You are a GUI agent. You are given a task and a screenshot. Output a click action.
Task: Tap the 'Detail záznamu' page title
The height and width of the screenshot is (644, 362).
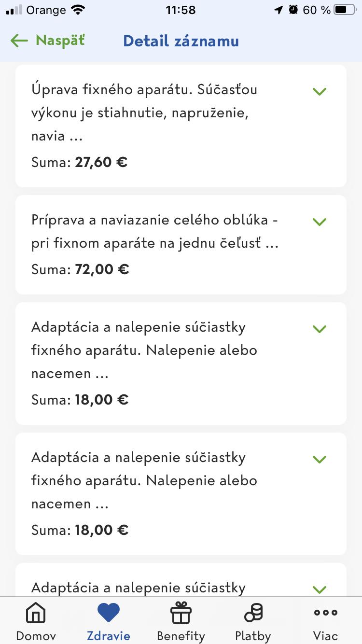181,41
